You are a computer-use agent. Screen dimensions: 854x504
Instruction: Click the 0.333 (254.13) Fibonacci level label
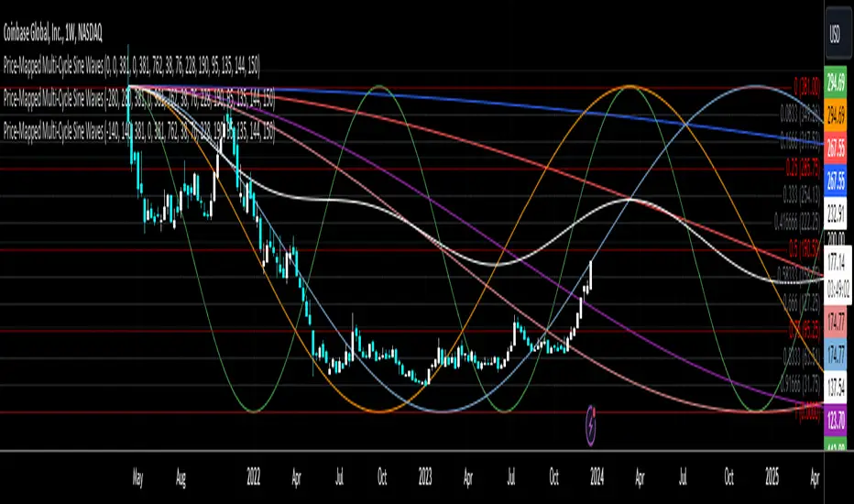coord(801,194)
